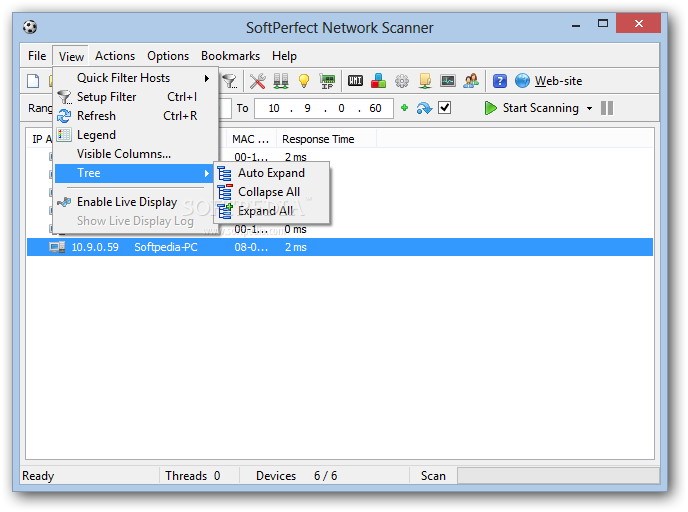Click the shared folder icon in the toolbar
The height and width of the screenshot is (512, 688).
[x=425, y=81]
